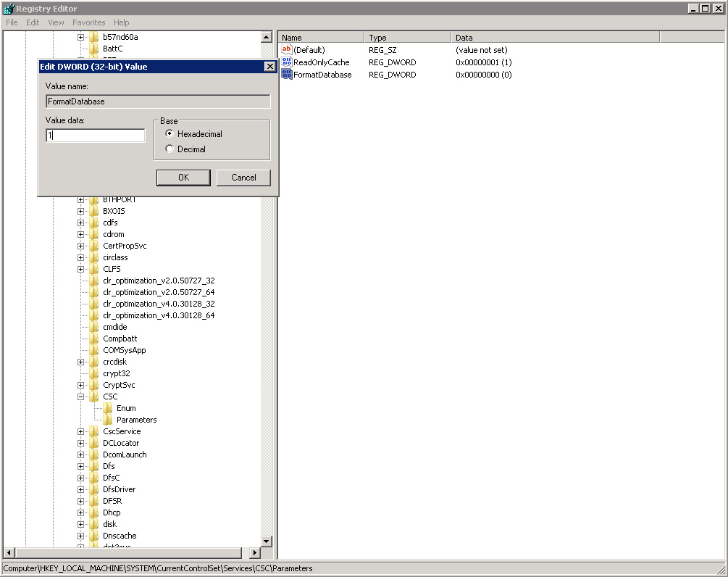Viewport: 728px width, 577px height.
Task: Select the (Default) string value icon
Action: [286, 50]
